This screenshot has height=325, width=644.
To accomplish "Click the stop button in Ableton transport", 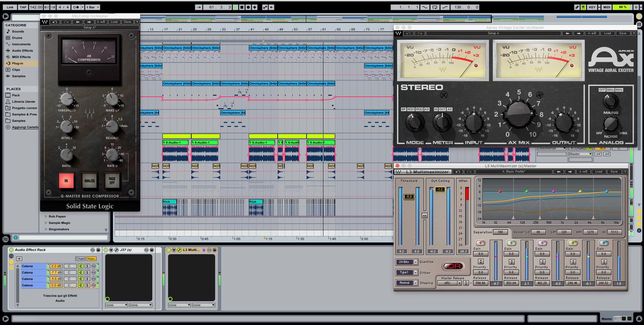I will point(242,7).
